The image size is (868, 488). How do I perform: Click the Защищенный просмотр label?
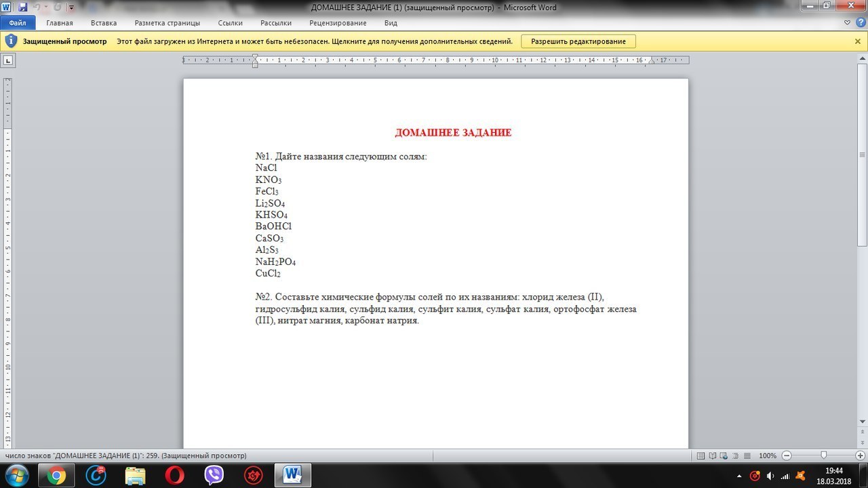64,41
